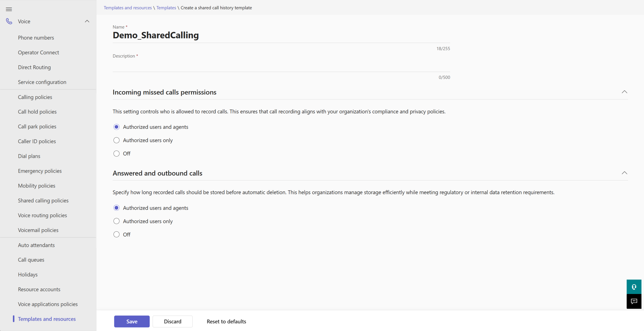The image size is (644, 331).
Task: Go to Shared calling policies
Action: coord(43,201)
